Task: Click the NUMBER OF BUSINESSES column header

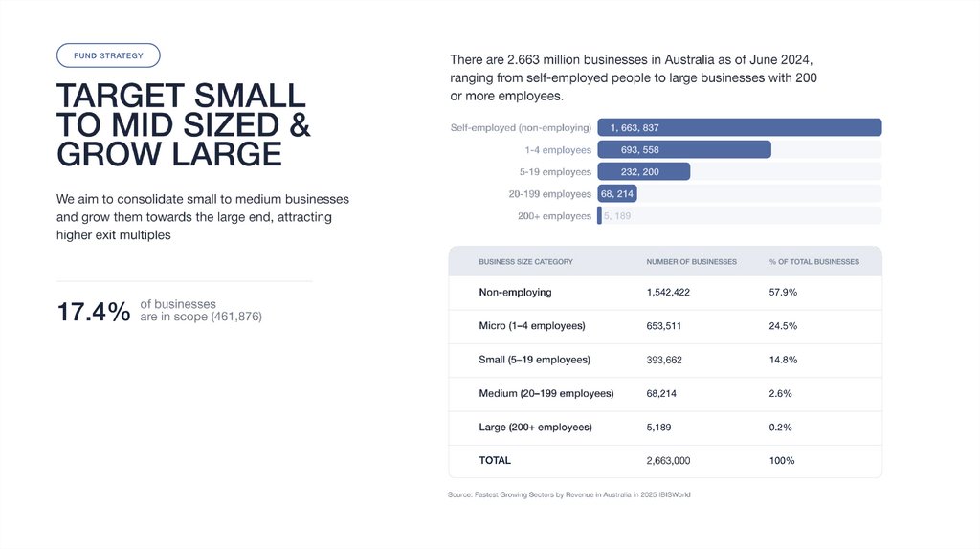Action: (x=691, y=261)
